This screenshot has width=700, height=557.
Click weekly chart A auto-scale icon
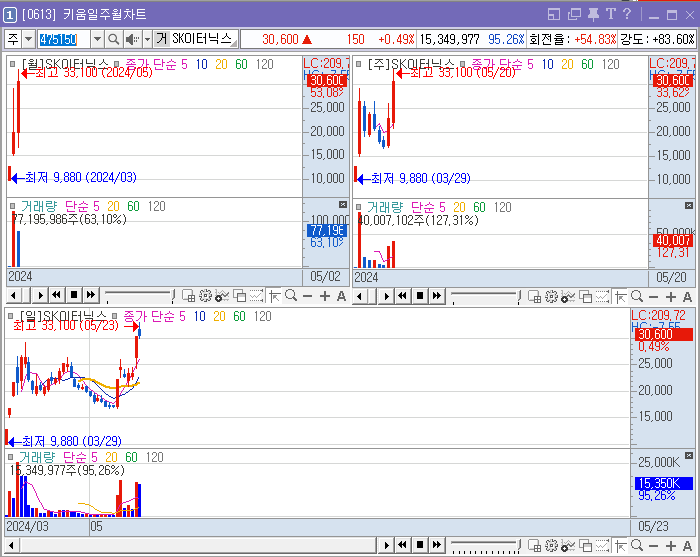pos(687,297)
